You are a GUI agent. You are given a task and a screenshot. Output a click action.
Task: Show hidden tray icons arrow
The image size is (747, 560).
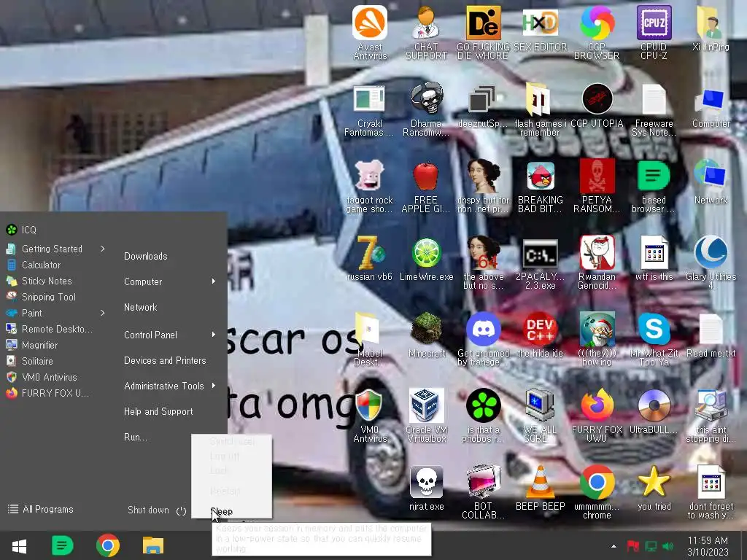[x=614, y=545]
